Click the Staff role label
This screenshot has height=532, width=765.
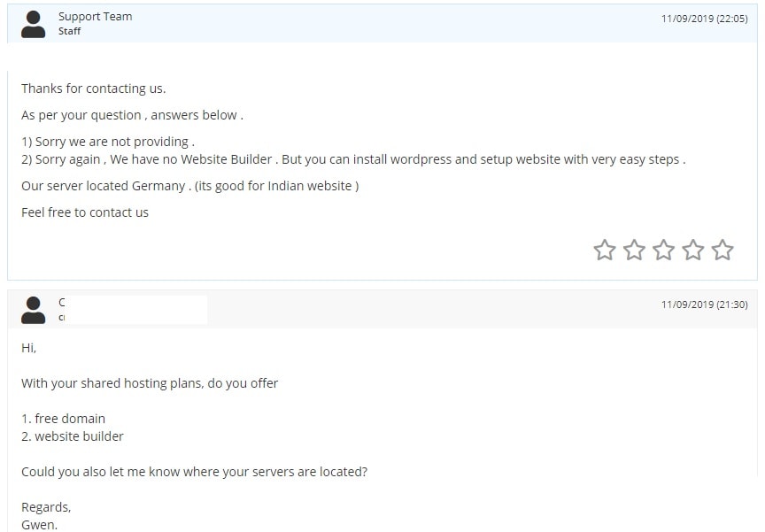click(69, 31)
